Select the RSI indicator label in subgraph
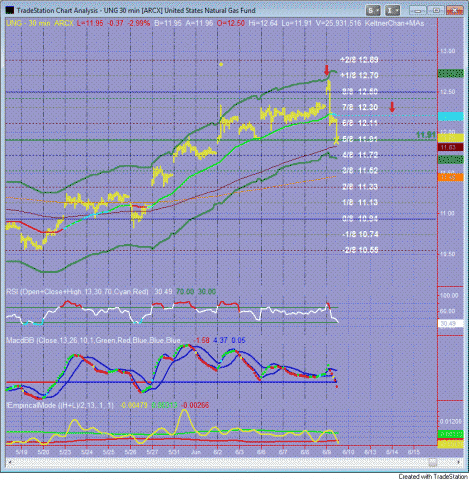Image resolution: width=469 pixels, height=480 pixels. pos(77,292)
